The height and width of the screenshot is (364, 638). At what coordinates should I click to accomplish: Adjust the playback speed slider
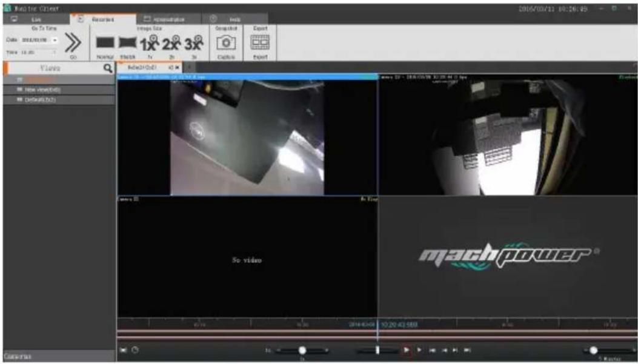tap(302, 350)
